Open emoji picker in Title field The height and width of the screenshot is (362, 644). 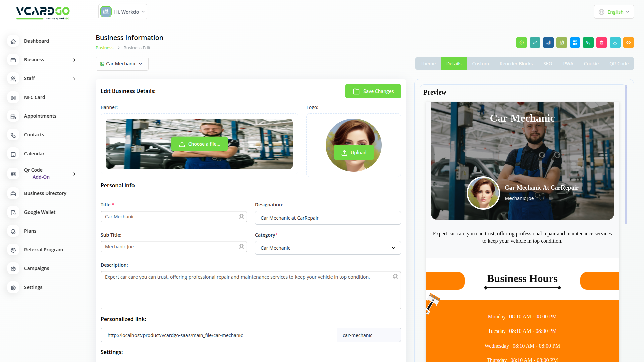point(241,217)
